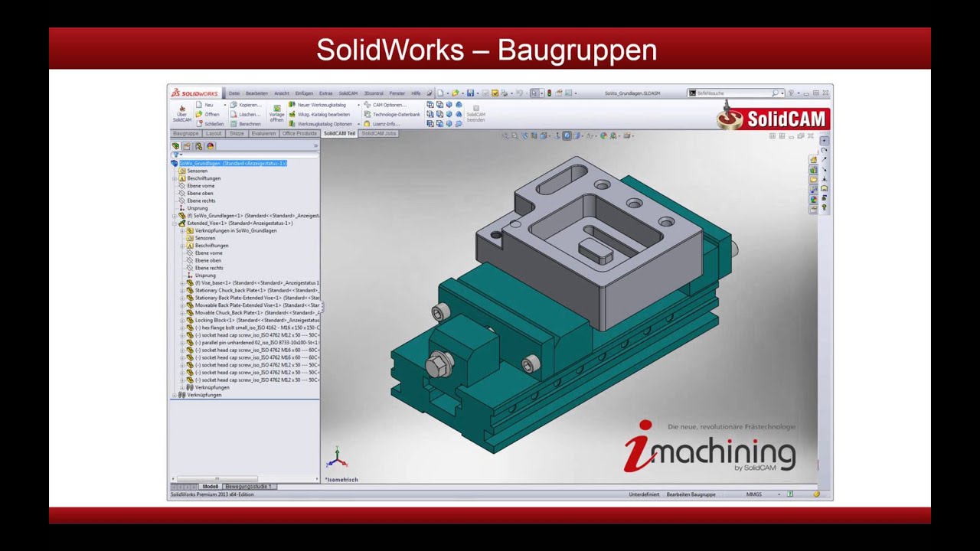Click the help question mark icon
Image resolution: width=980 pixels, height=551 pixels.
pos(791,93)
